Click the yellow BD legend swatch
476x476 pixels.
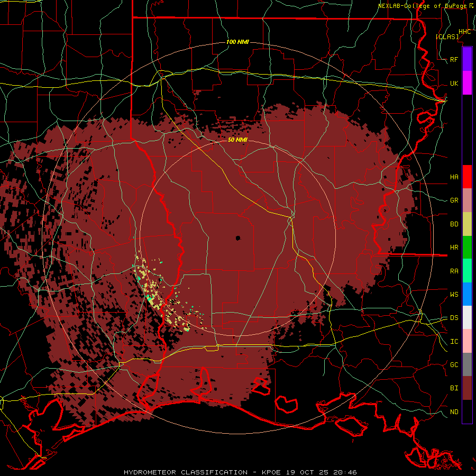(x=467, y=224)
